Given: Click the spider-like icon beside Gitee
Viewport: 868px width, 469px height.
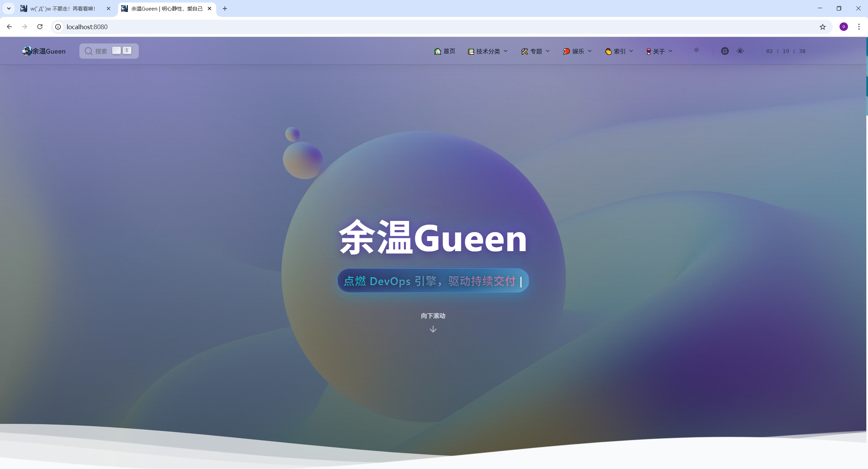Looking at the screenshot, I should click(x=740, y=51).
